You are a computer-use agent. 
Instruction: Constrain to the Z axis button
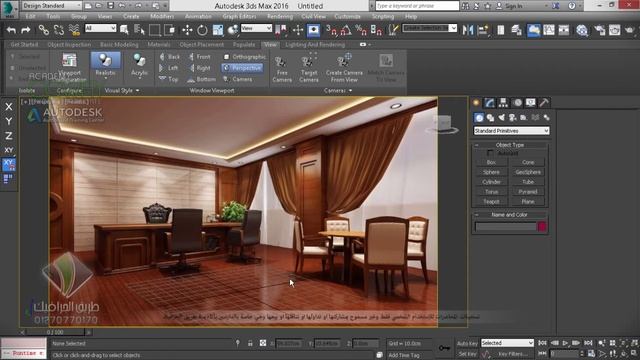[9, 136]
